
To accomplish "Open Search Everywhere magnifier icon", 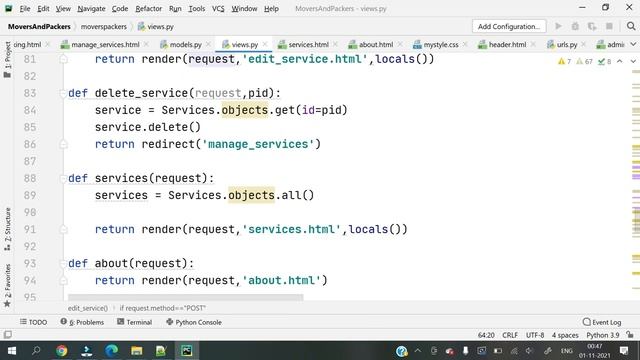I will click(631, 26).
